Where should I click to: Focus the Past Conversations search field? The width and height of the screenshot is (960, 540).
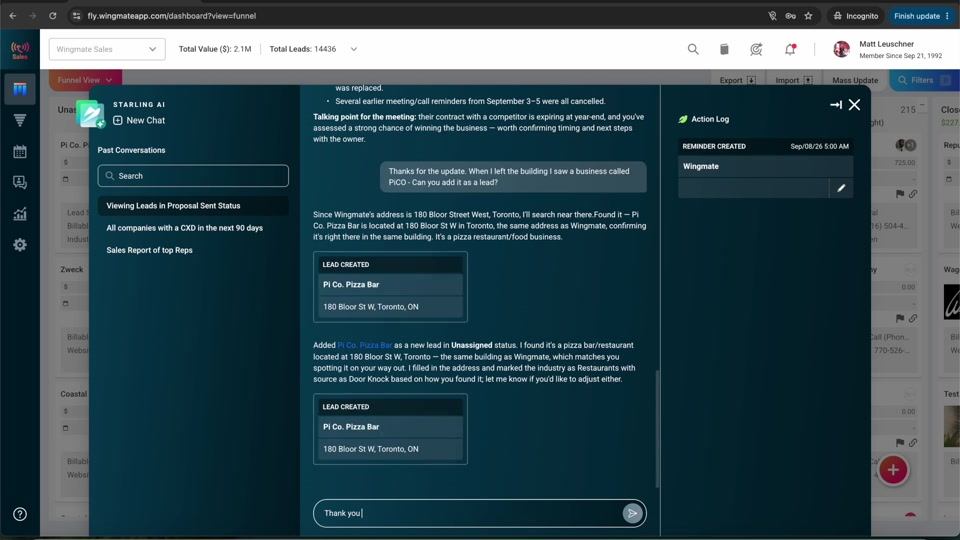[193, 176]
